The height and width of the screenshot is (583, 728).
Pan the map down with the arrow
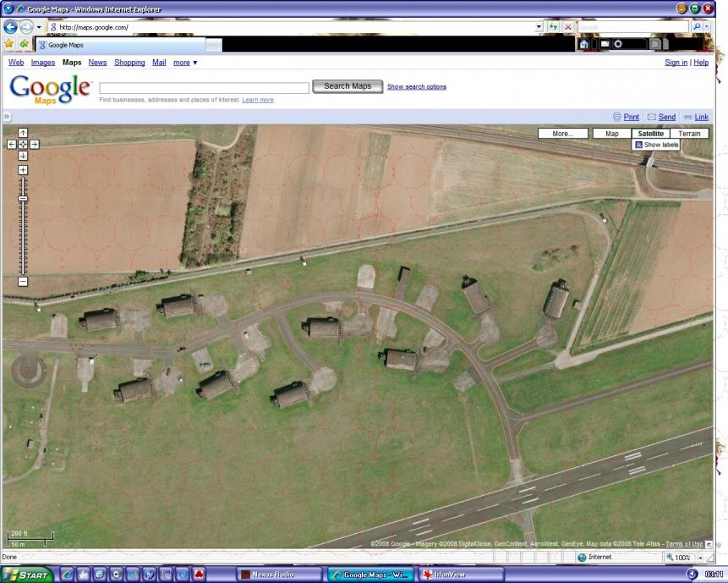pyautogui.click(x=23, y=156)
